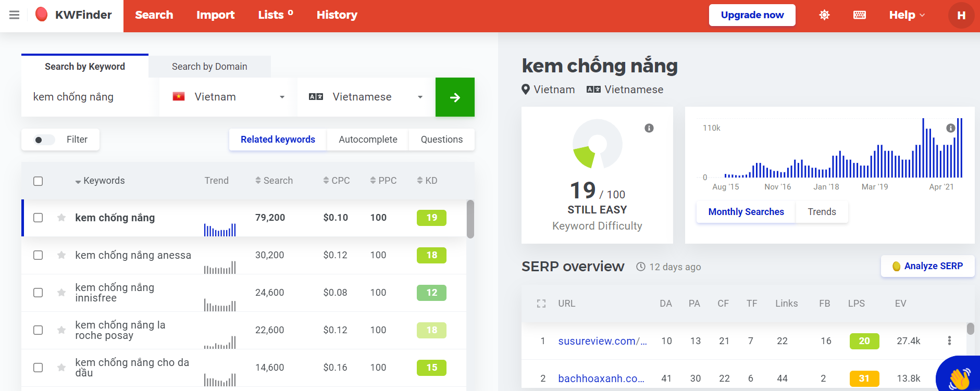This screenshot has width=980, height=391.
Task: Click the keyword difficulty gauge chart
Action: pos(597,144)
